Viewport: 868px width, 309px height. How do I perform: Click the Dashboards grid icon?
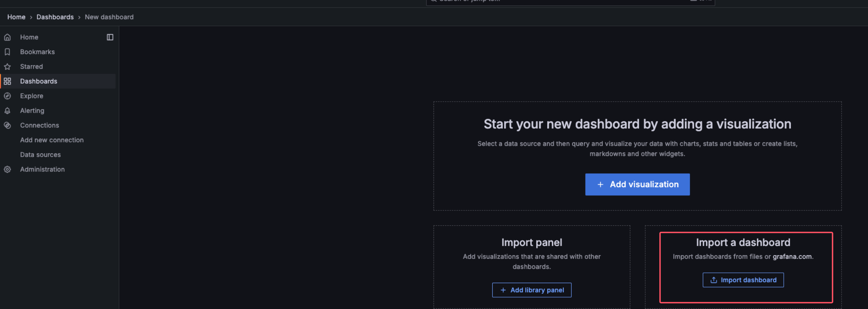coord(7,81)
